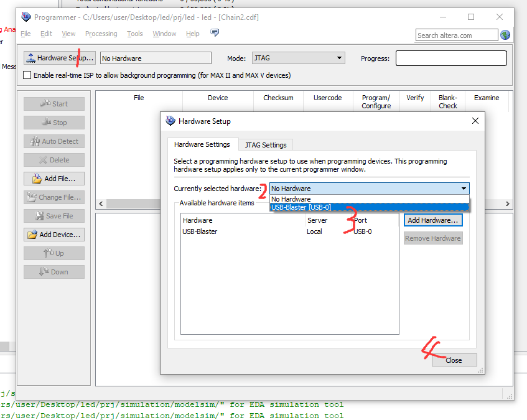Enable real-time ISP checkbox
The width and height of the screenshot is (527, 420).
click(x=27, y=75)
